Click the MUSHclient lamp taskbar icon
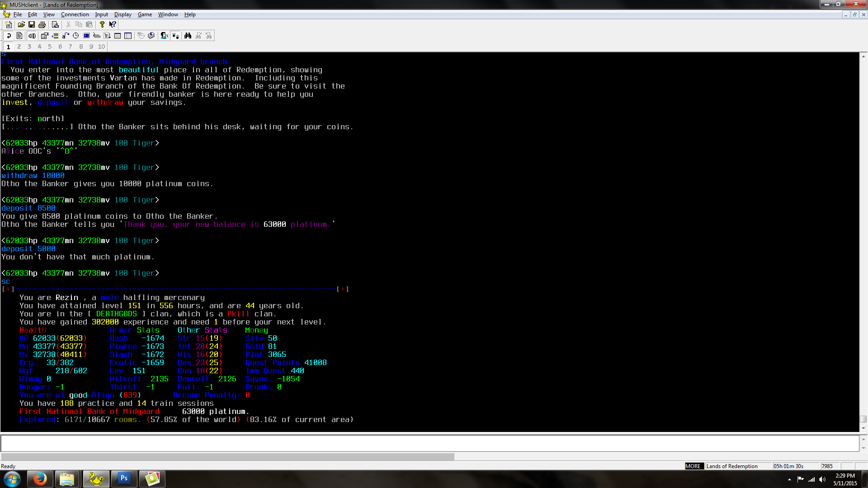The image size is (868, 488). (95, 479)
